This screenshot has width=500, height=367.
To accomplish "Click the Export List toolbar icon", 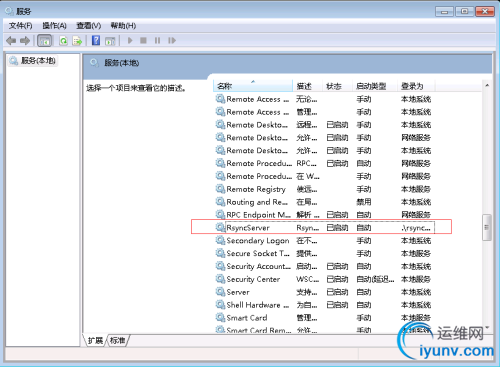I will pos(77,41).
